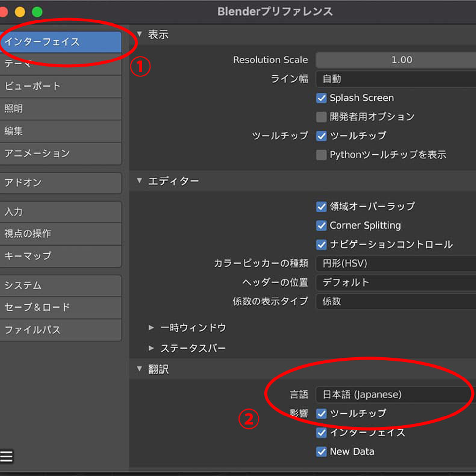This screenshot has width=476, height=476.
Task: Enable Pythonツールチップを表示 checkbox
Action: (x=321, y=155)
